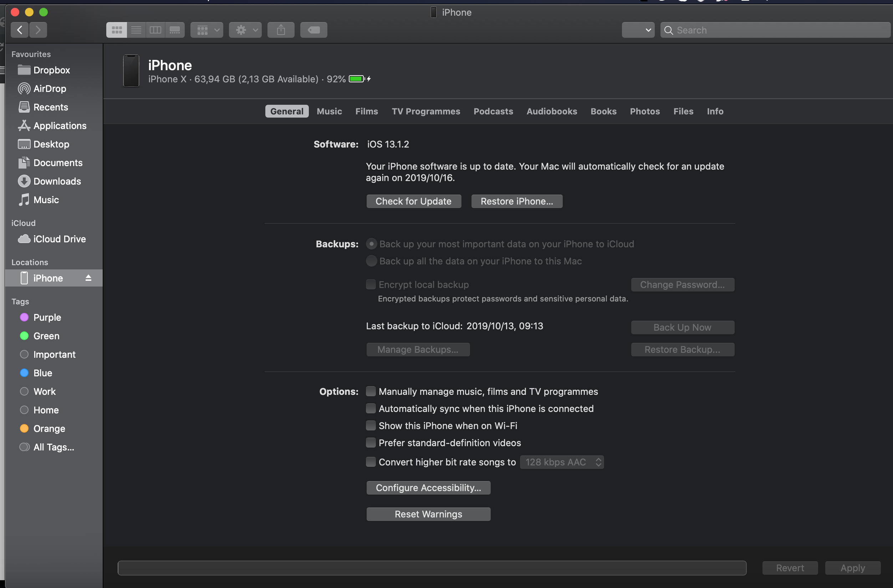Enable Show this iPhone when on Wi-Fi
The width and height of the screenshot is (893, 588).
coord(371,425)
